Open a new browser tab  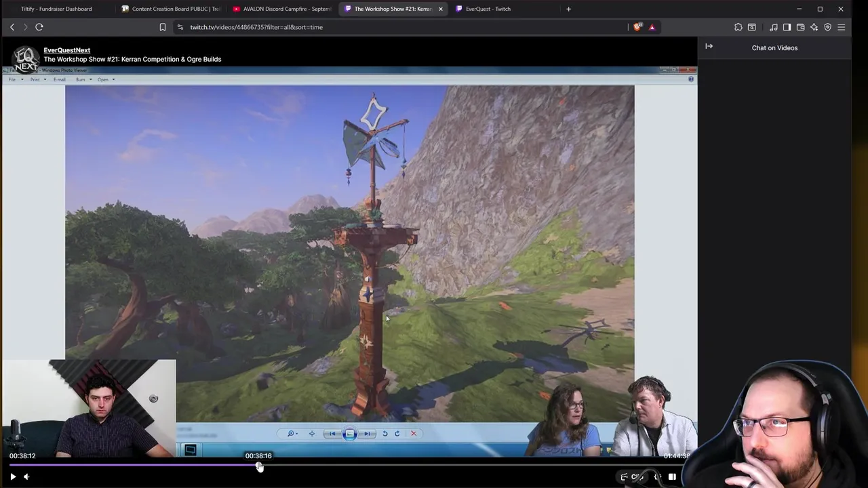568,9
